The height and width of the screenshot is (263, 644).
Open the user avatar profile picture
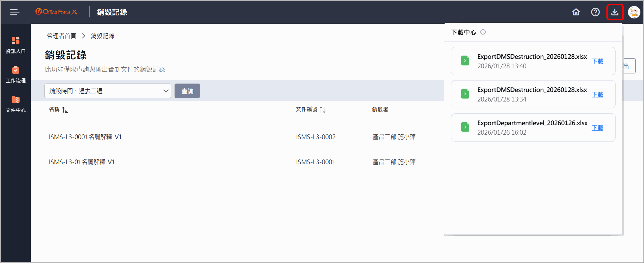pyautogui.click(x=634, y=12)
